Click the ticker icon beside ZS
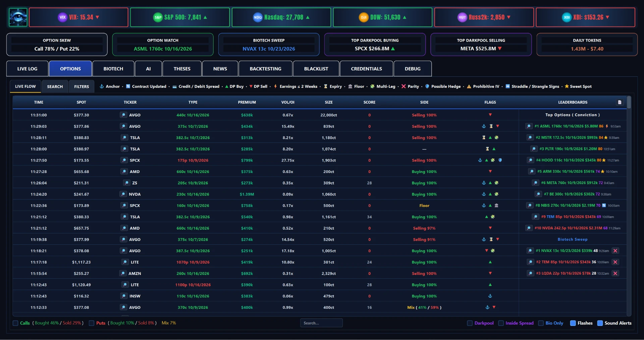The image size is (644, 340). (126, 183)
